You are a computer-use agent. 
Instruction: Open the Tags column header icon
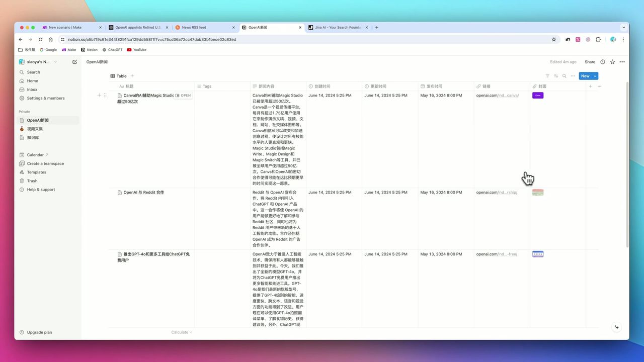(200, 86)
